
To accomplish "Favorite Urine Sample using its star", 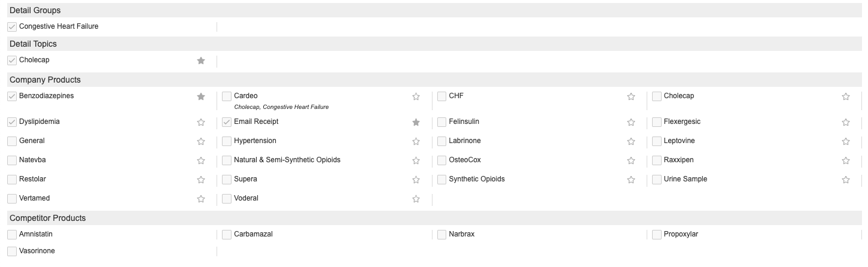I will (845, 180).
